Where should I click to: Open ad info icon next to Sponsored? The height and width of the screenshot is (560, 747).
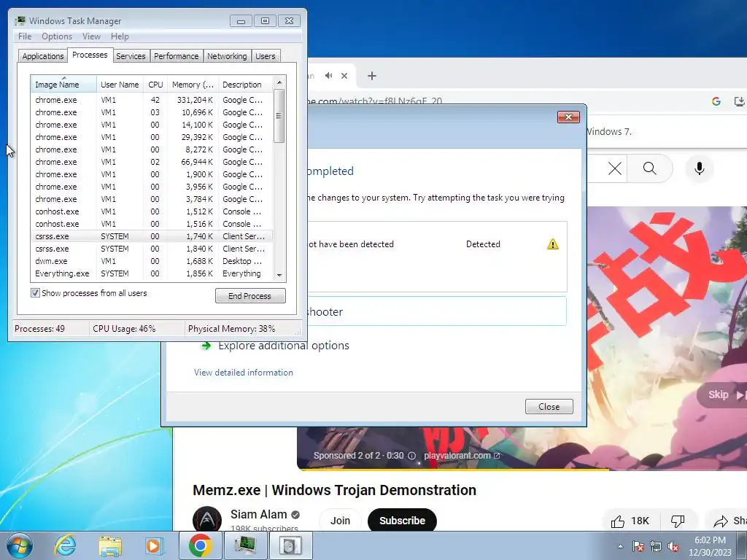tap(411, 456)
